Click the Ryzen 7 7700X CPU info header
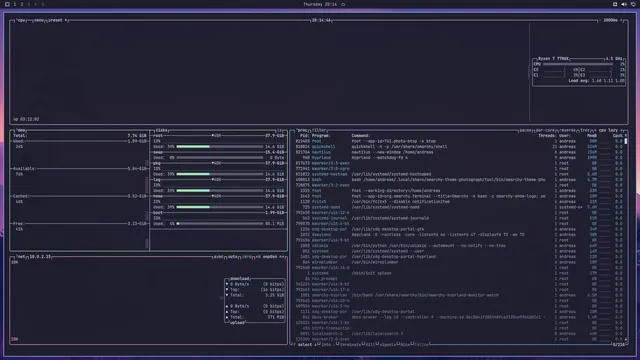The image size is (640, 360). point(554,59)
